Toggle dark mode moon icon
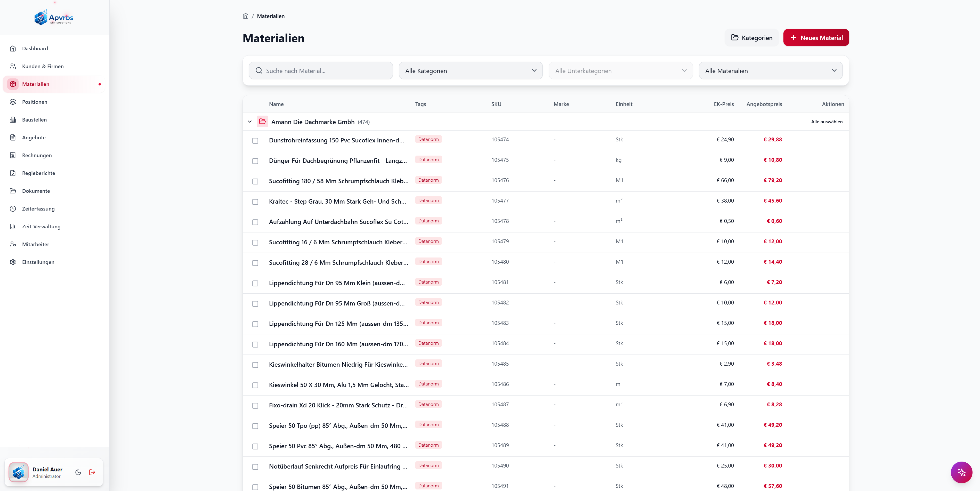The height and width of the screenshot is (491, 980). click(78, 472)
